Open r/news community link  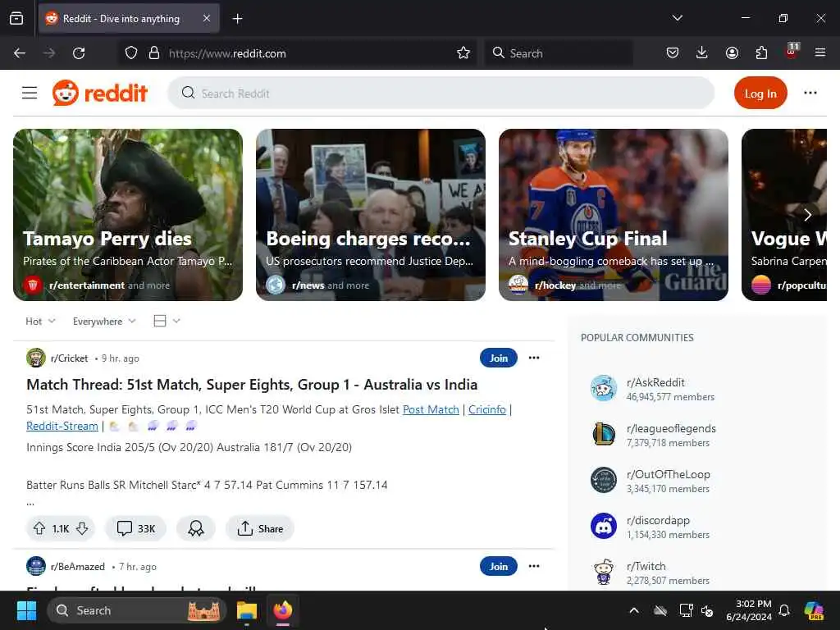point(308,285)
